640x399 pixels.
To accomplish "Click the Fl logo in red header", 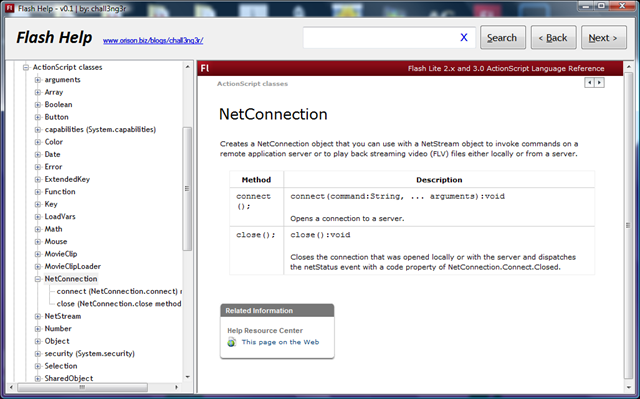I will point(205,68).
